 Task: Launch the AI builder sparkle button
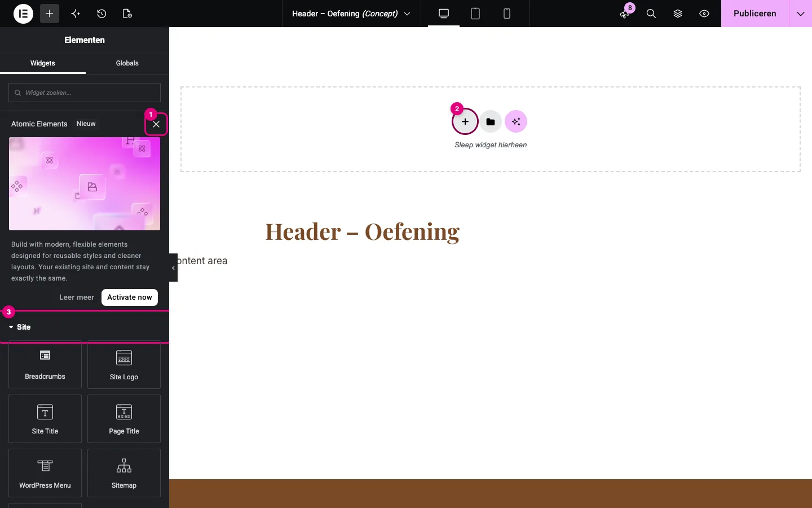pos(516,122)
